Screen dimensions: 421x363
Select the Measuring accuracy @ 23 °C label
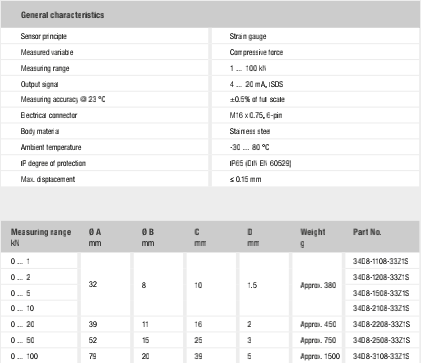point(63,99)
